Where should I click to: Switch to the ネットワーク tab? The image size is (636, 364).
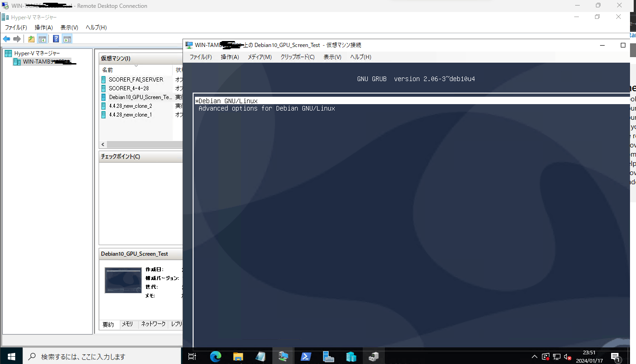pos(153,324)
